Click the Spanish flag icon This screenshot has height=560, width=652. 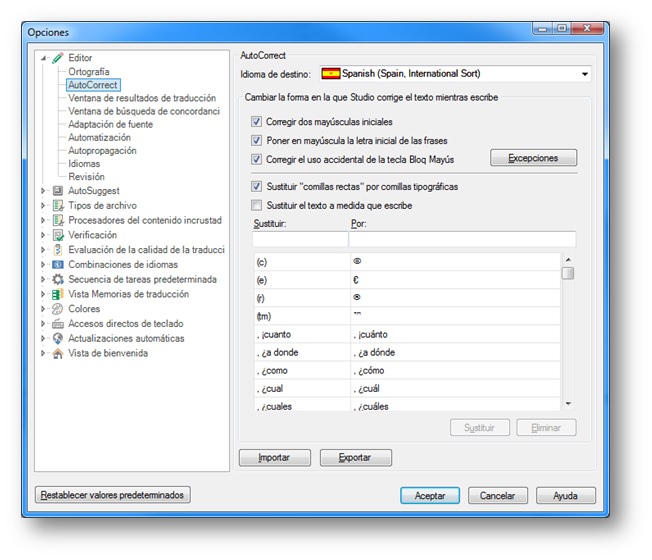pyautogui.click(x=331, y=74)
